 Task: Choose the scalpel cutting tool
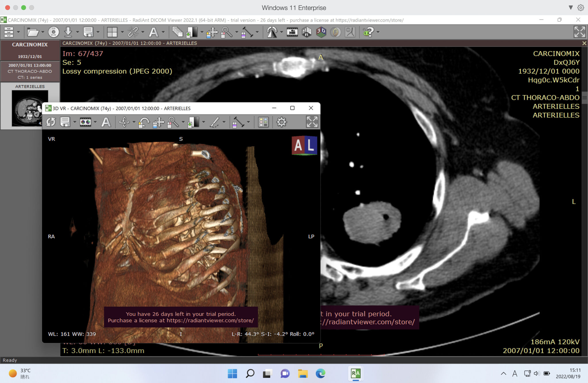click(215, 122)
